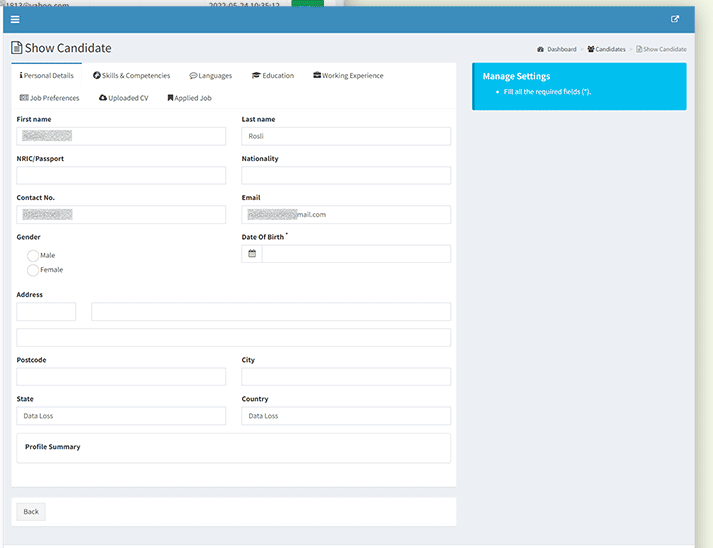Select the Male gender option
Image resolution: width=713 pixels, height=548 pixels.
pos(33,256)
